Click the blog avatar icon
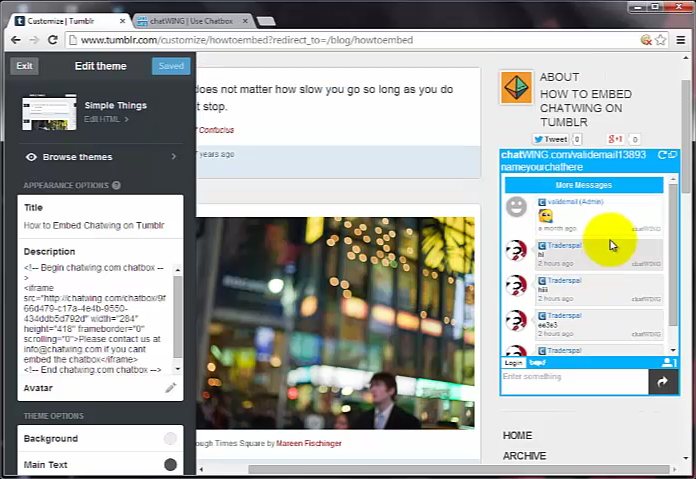Screen dimensions: 696x479 point(517,87)
